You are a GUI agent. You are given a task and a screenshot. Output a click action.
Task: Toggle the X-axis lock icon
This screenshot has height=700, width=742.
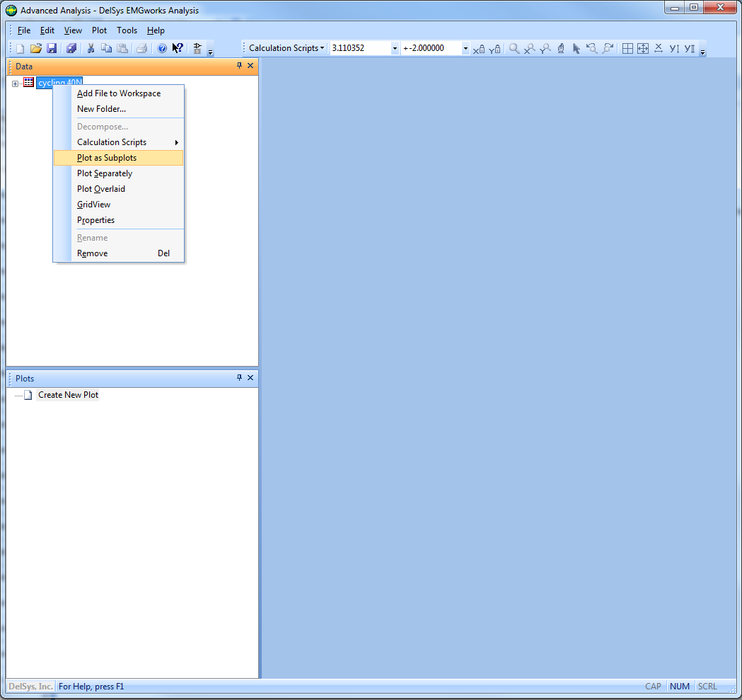(479, 49)
